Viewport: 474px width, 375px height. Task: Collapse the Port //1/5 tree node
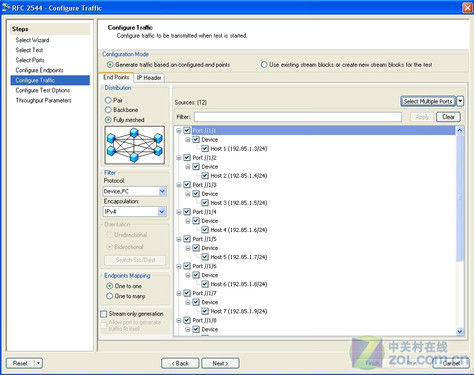point(179,239)
